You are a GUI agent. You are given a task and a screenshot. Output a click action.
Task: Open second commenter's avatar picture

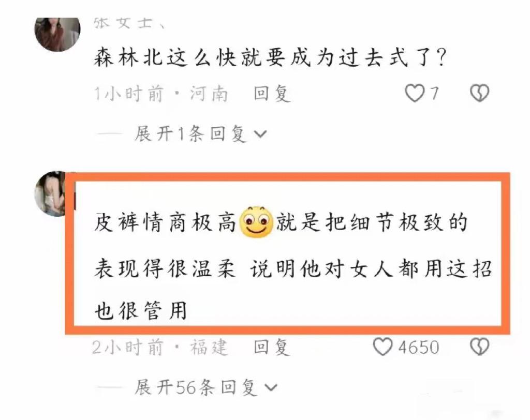tap(51, 193)
